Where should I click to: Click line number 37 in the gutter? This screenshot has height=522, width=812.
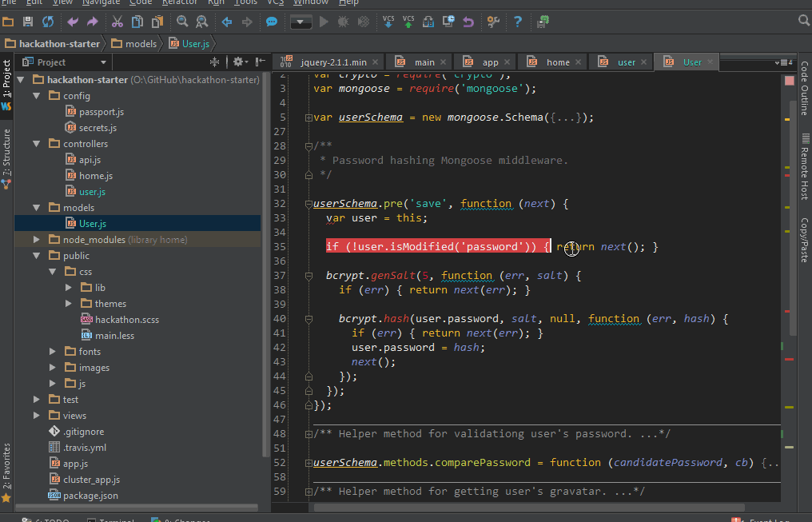[x=280, y=276]
